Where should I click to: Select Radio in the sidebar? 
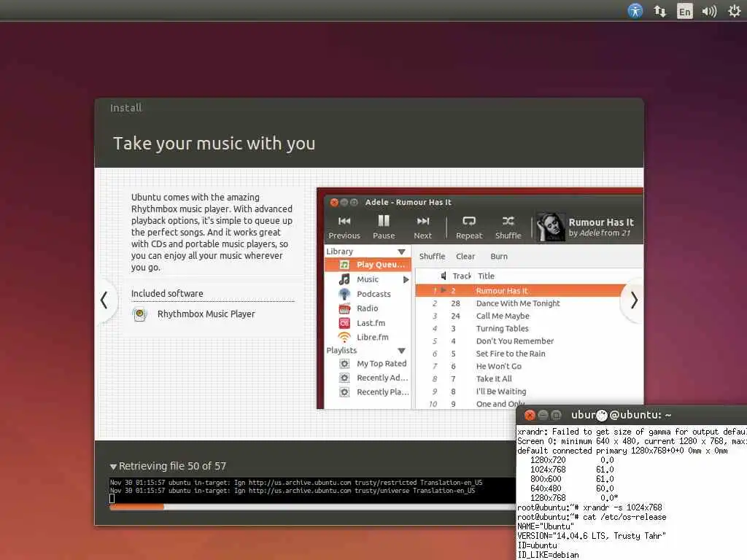[x=368, y=308]
